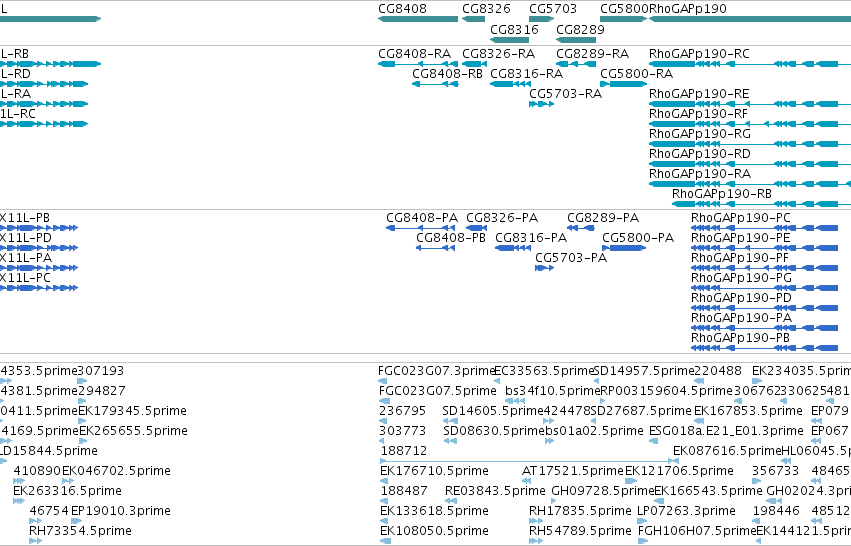Select the CG5703 gene feature

pyautogui.click(x=541, y=19)
